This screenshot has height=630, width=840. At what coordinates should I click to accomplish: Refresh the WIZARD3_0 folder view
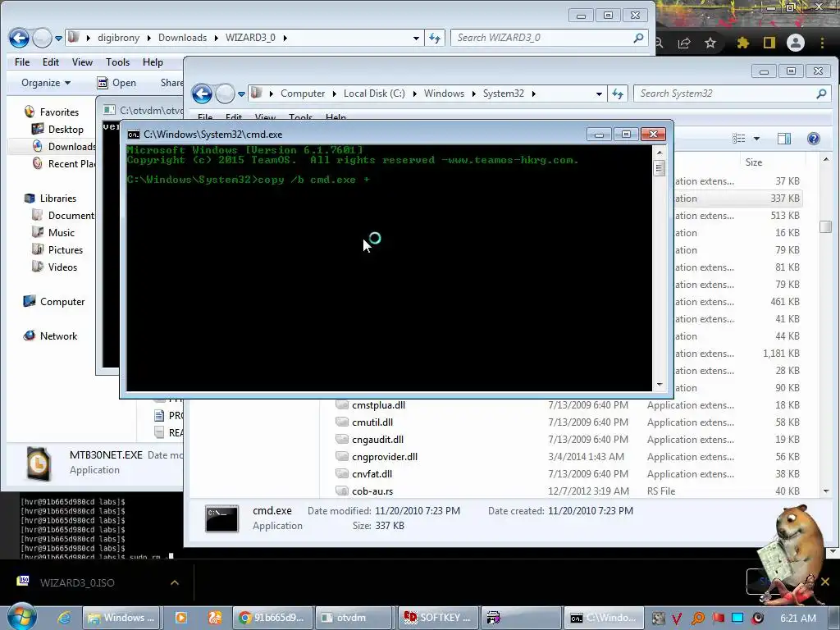point(435,38)
